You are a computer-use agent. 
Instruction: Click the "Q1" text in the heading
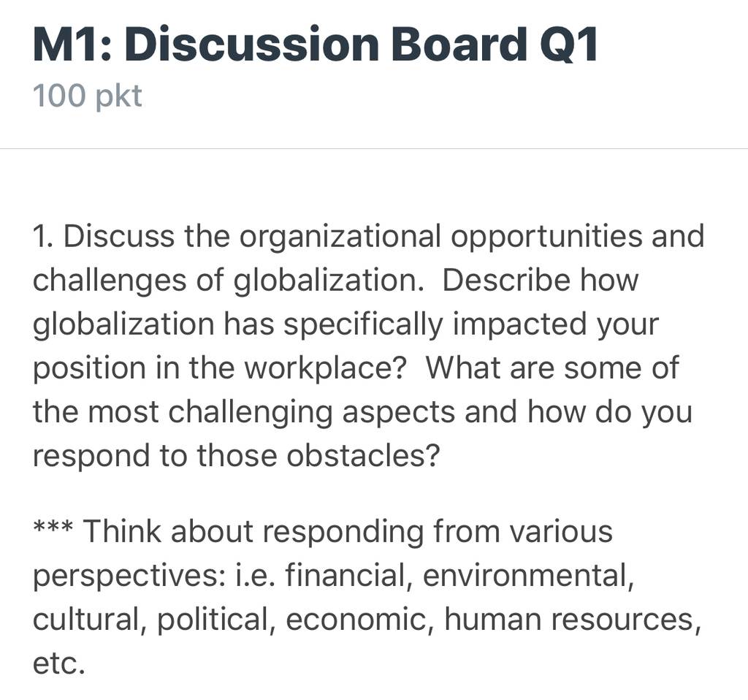(568, 45)
